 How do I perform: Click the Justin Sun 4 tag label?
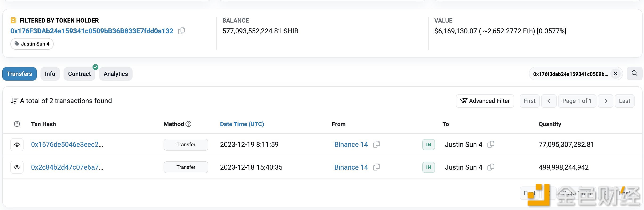click(x=32, y=44)
